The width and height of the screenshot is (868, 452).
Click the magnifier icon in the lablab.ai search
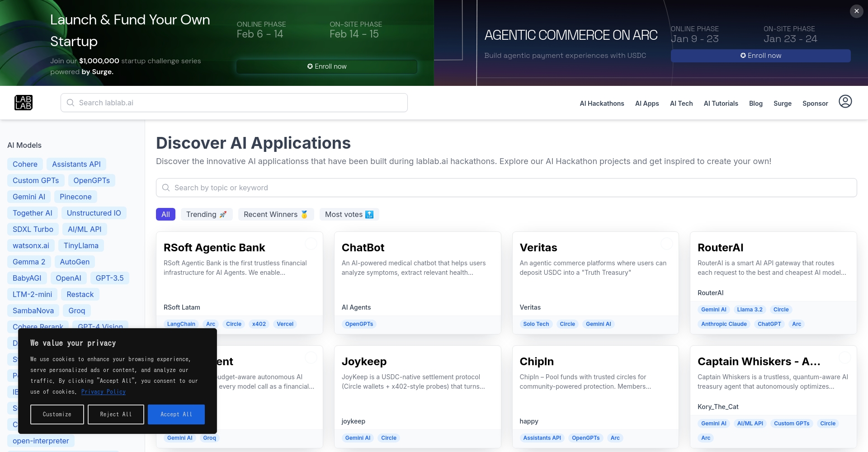[71, 103]
